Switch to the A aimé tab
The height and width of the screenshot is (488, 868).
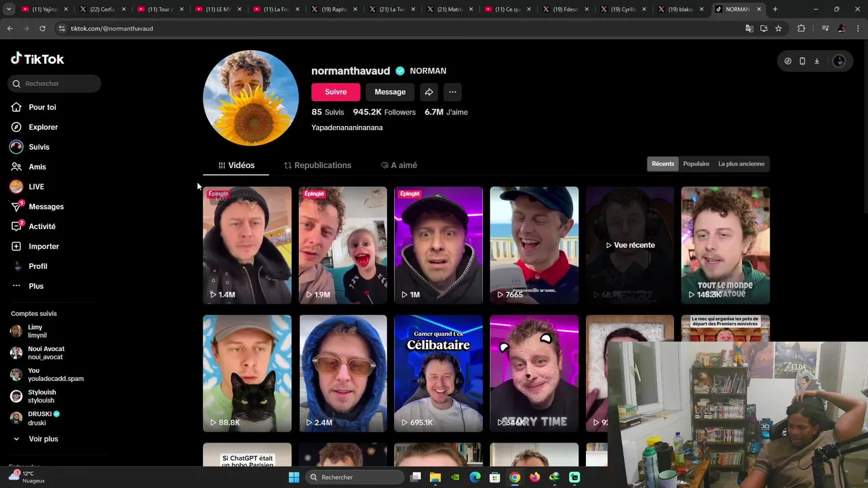[399, 165]
